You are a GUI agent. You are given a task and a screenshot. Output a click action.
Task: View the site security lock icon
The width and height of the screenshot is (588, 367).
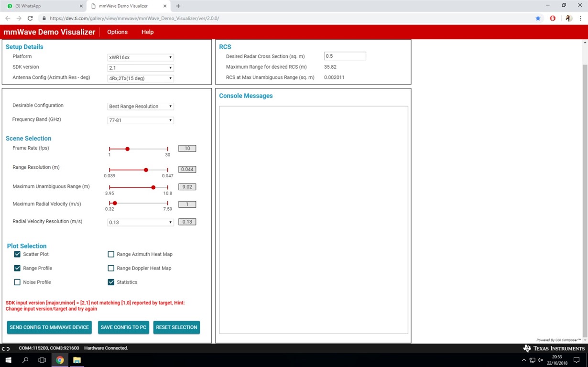click(44, 18)
